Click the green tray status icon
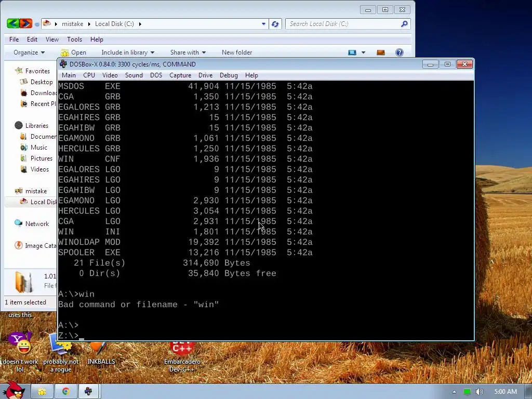This screenshot has width=532, height=399. 467,392
